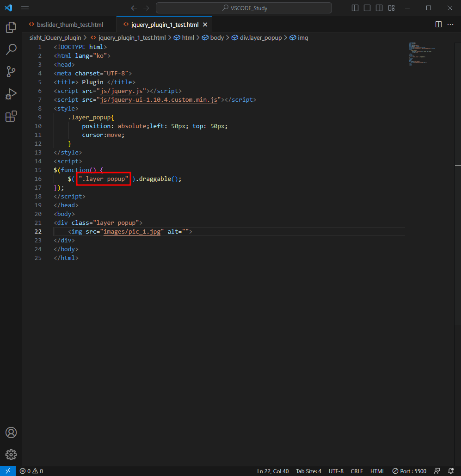
Task: Follow the images/pic_1.jpg link on line 22
Action: (x=132, y=231)
